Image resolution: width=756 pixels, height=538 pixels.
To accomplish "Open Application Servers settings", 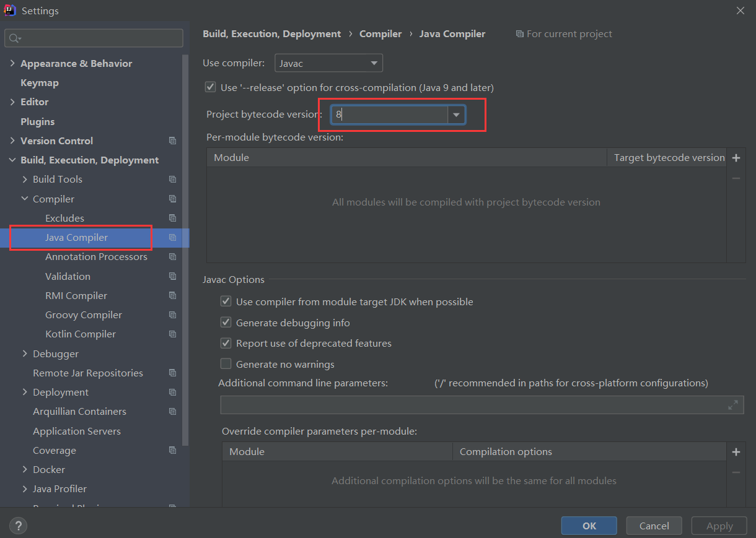I will [77, 431].
